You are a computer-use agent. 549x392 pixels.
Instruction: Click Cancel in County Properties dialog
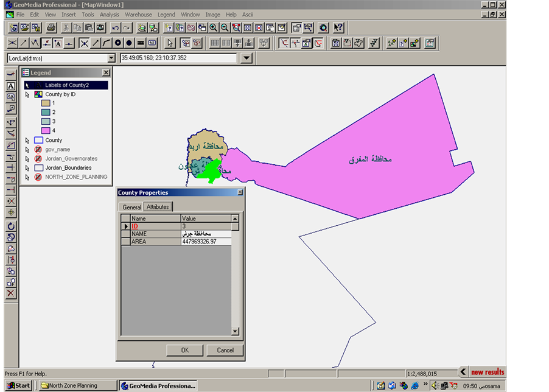coord(225,350)
